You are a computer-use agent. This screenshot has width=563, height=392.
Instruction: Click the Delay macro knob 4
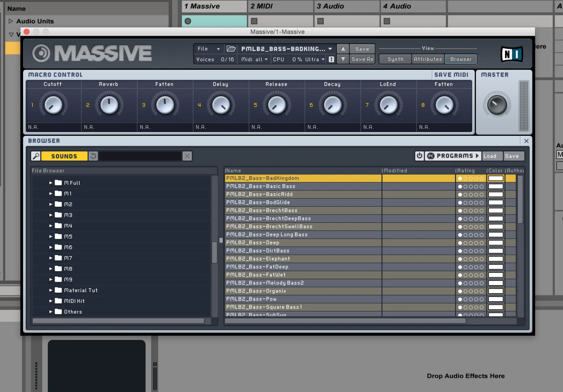[x=221, y=105]
